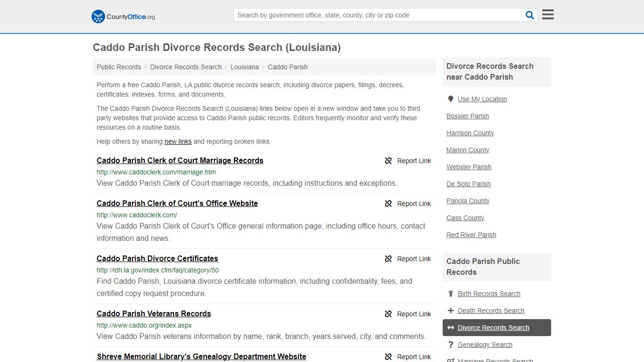Screen dimensions: 644x362
Task: Open Marriage Records Search
Action: pos(495,360)
